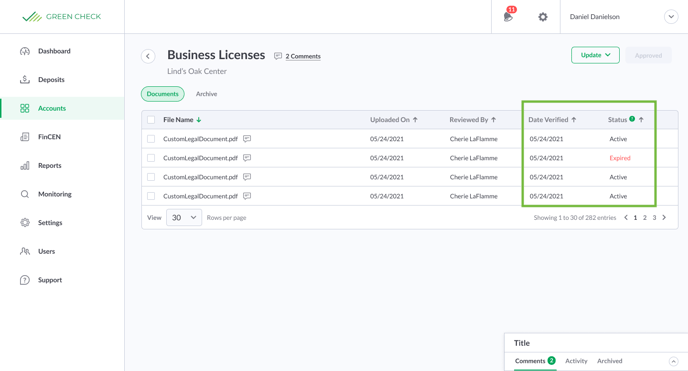Open the Update dropdown button
The image size is (688, 371).
tap(595, 55)
